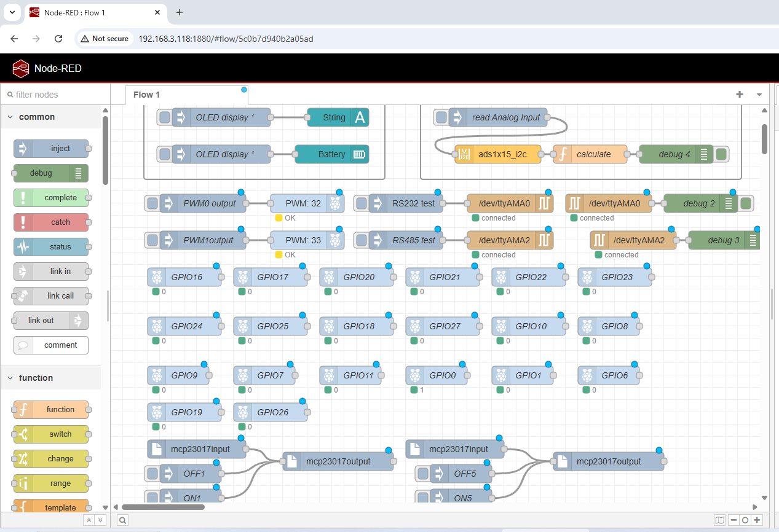Go back in browser history
Image resolution: width=779 pixels, height=532 pixels.
pos(14,39)
